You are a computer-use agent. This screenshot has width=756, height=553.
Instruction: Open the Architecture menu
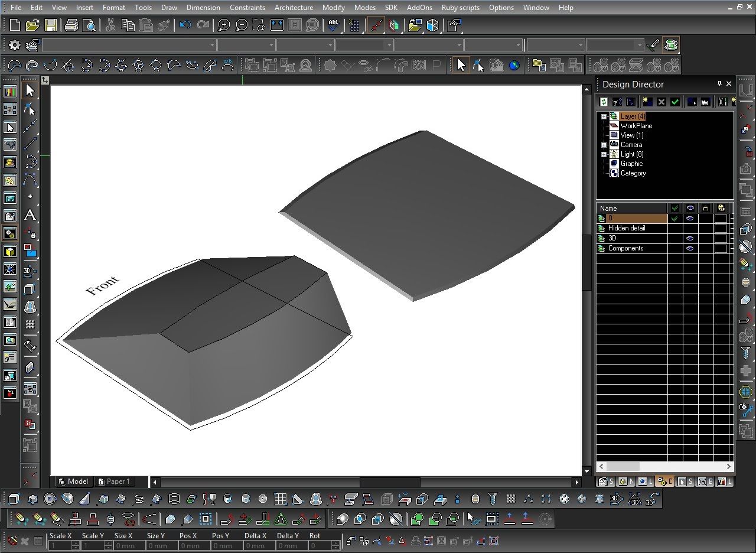[x=294, y=8]
